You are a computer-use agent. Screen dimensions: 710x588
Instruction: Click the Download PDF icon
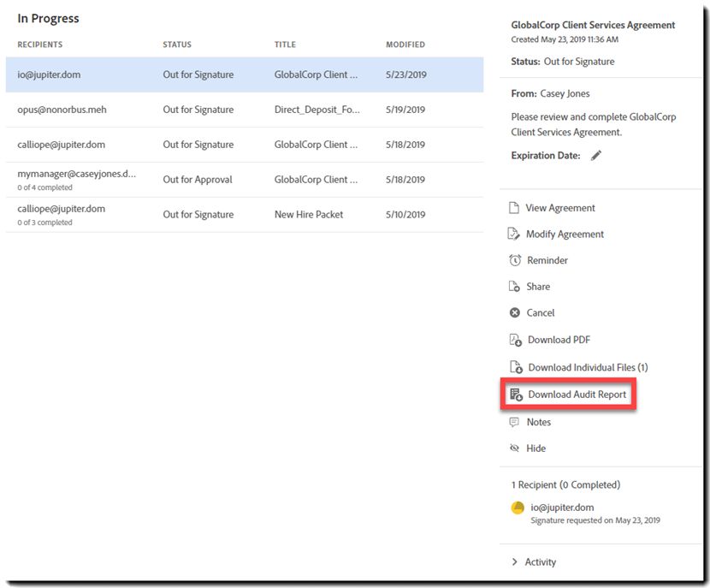[515, 340]
